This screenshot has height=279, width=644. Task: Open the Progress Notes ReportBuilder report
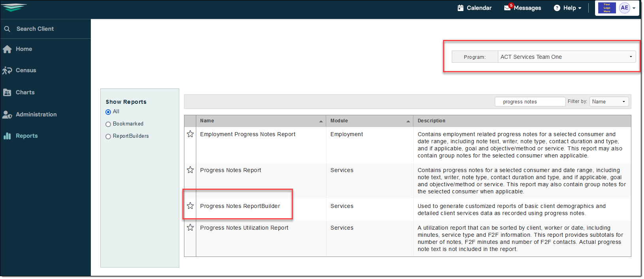point(240,206)
